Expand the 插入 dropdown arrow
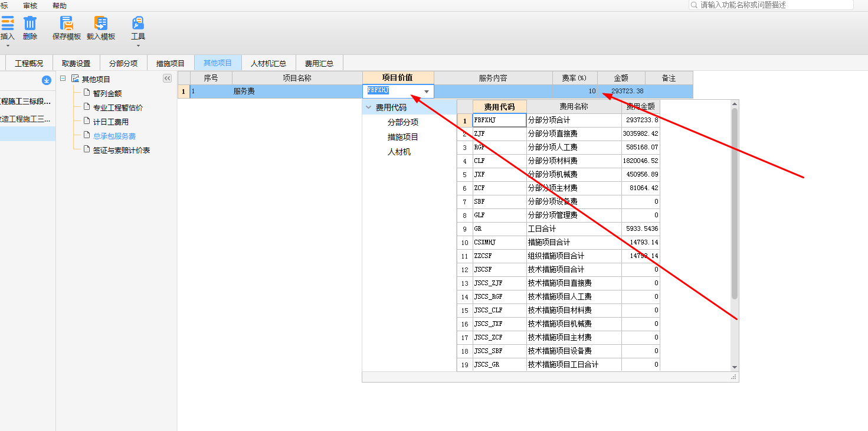868x431 pixels. click(x=8, y=46)
